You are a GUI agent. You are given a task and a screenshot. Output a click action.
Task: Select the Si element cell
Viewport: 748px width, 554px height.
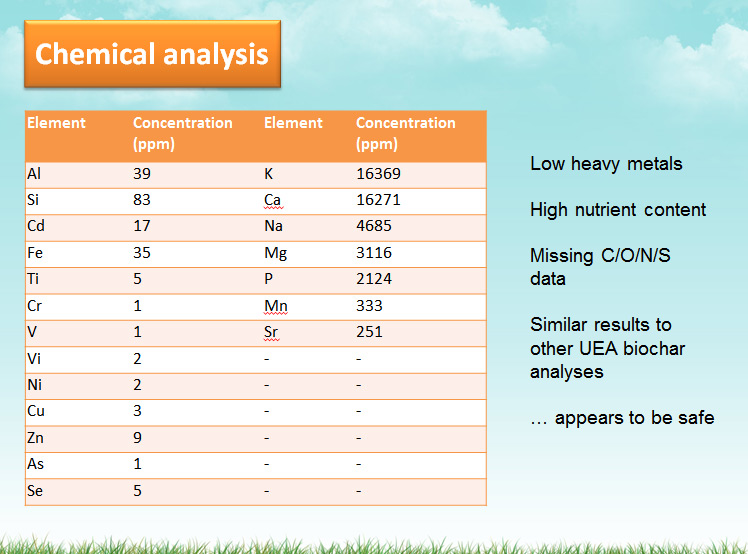tap(33, 199)
